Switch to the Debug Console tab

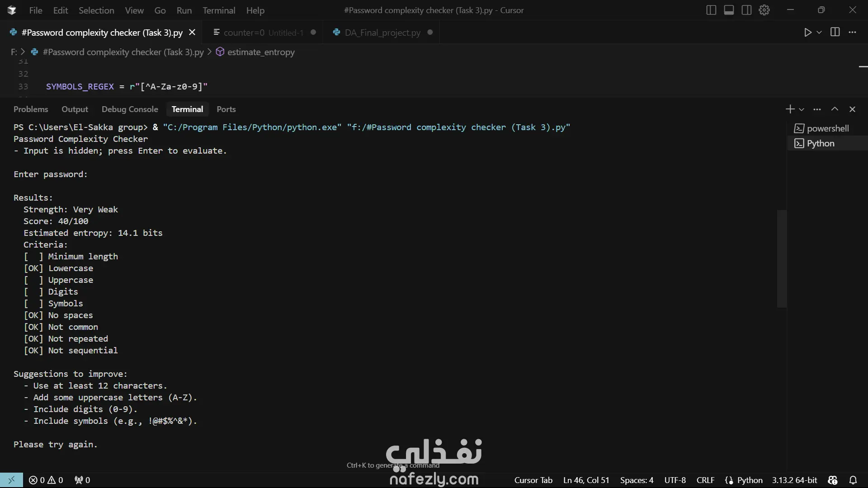[130, 109]
